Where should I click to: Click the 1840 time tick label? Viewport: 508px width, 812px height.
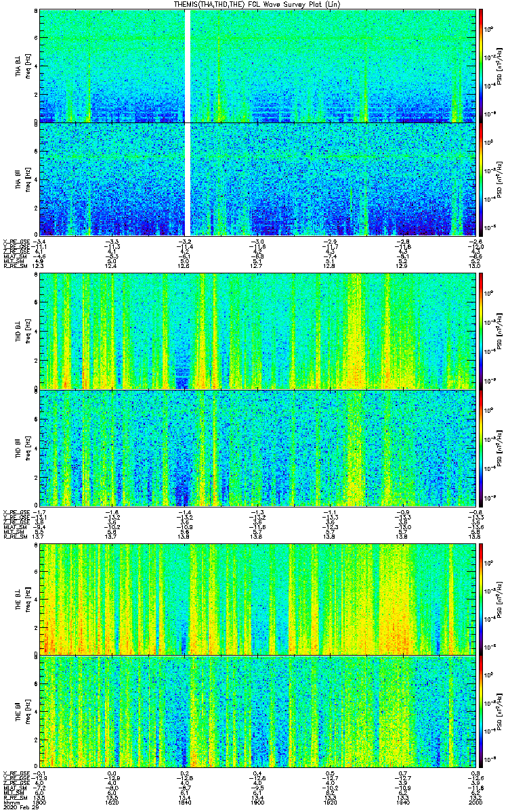click(x=184, y=803)
